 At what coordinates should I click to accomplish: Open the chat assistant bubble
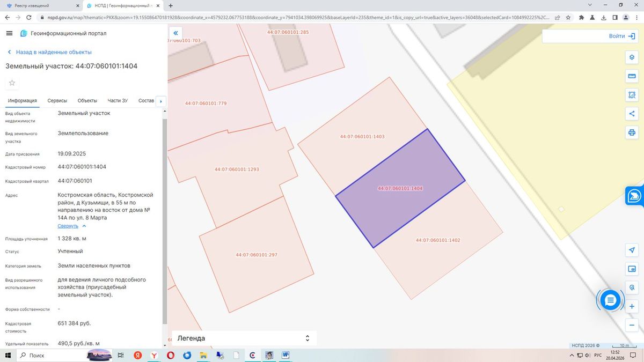[x=610, y=300]
